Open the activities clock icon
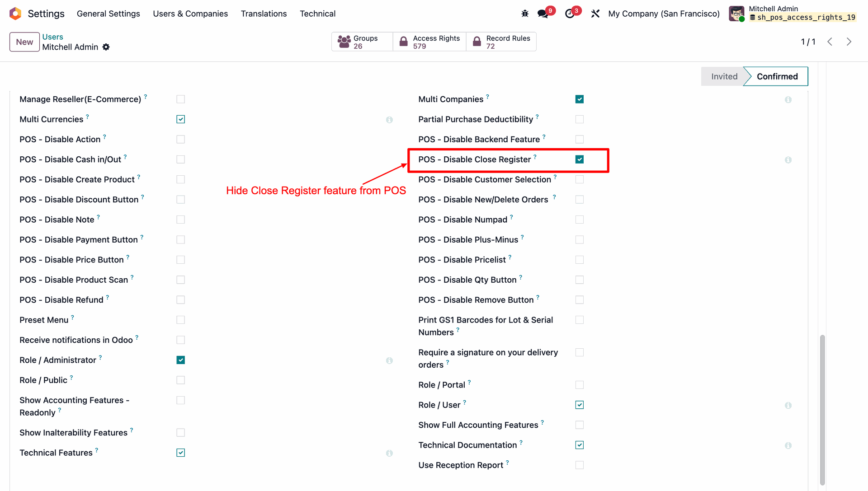 tap(570, 14)
